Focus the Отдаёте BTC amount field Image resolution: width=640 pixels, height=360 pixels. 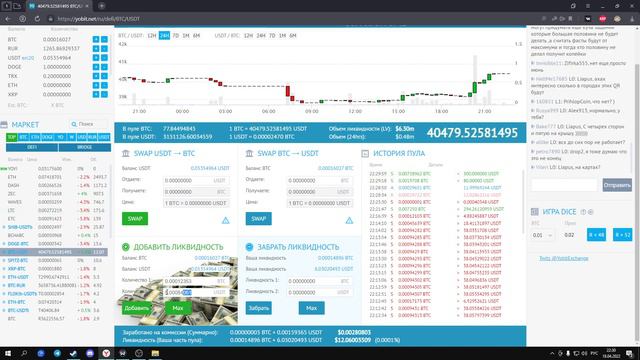pyautogui.click(x=320, y=180)
